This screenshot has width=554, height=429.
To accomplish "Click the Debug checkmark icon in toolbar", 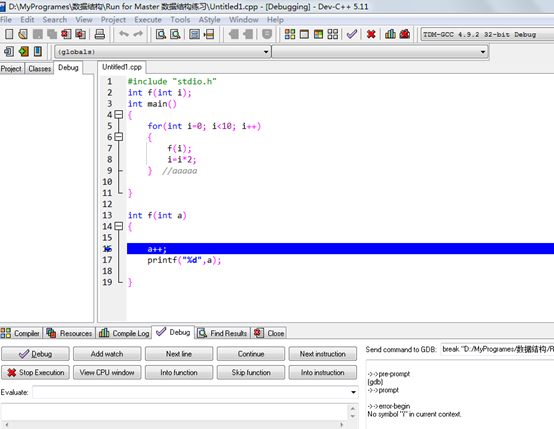I will (x=352, y=34).
